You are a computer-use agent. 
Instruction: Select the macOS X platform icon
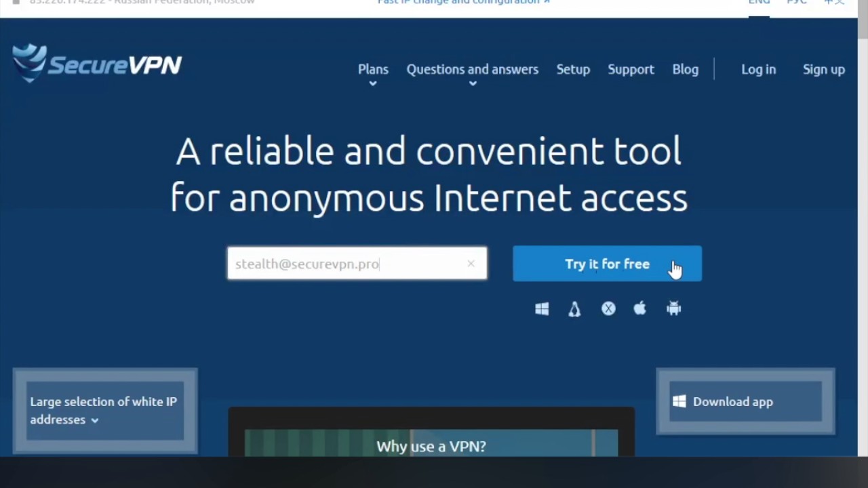(608, 309)
